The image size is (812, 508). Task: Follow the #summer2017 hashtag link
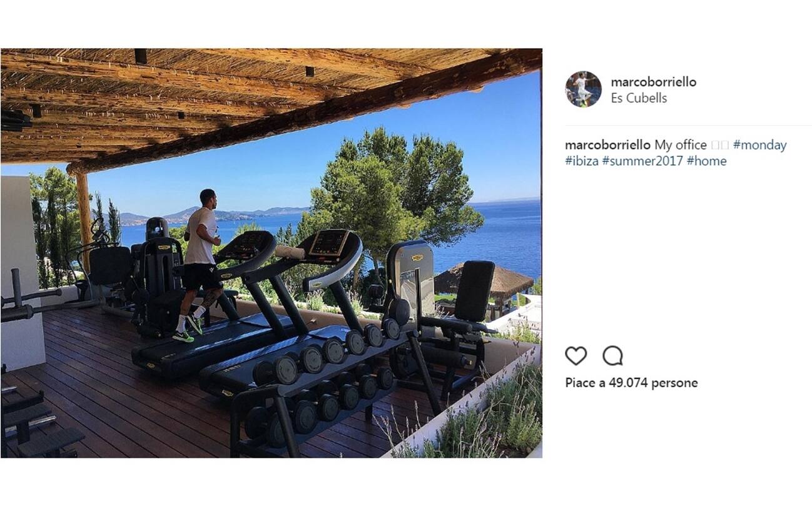642,161
